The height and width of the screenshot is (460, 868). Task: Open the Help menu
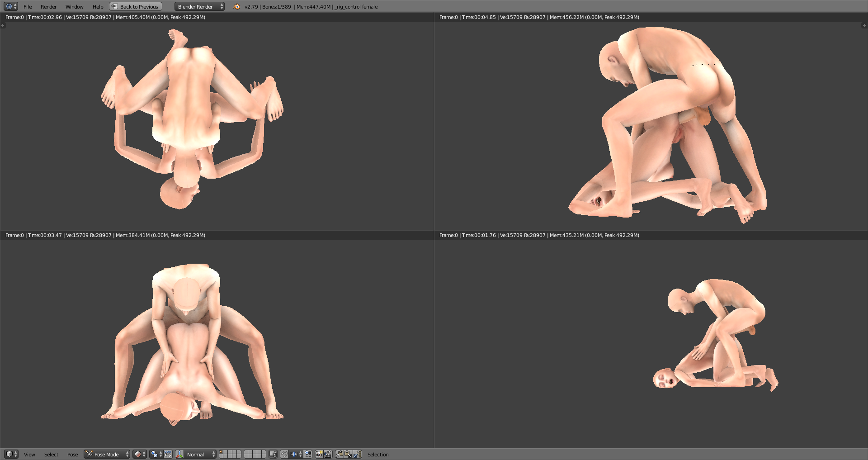click(98, 7)
